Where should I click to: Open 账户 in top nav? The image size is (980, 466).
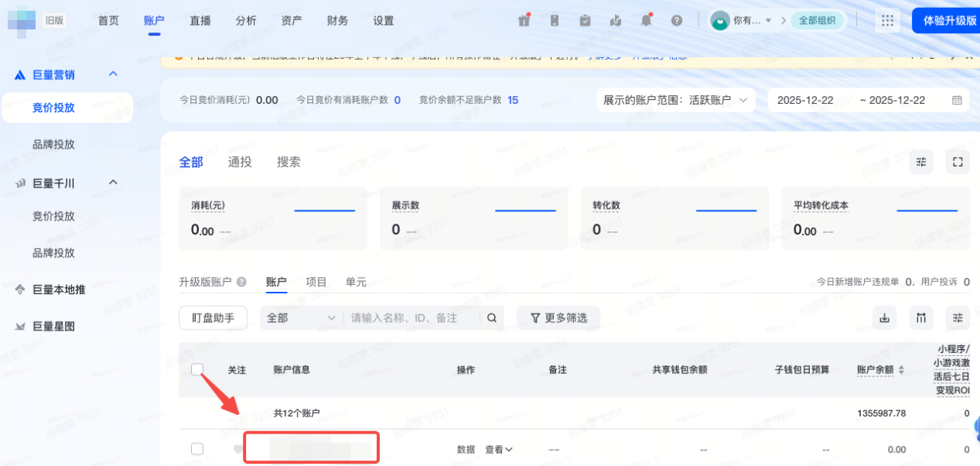[x=154, y=21]
